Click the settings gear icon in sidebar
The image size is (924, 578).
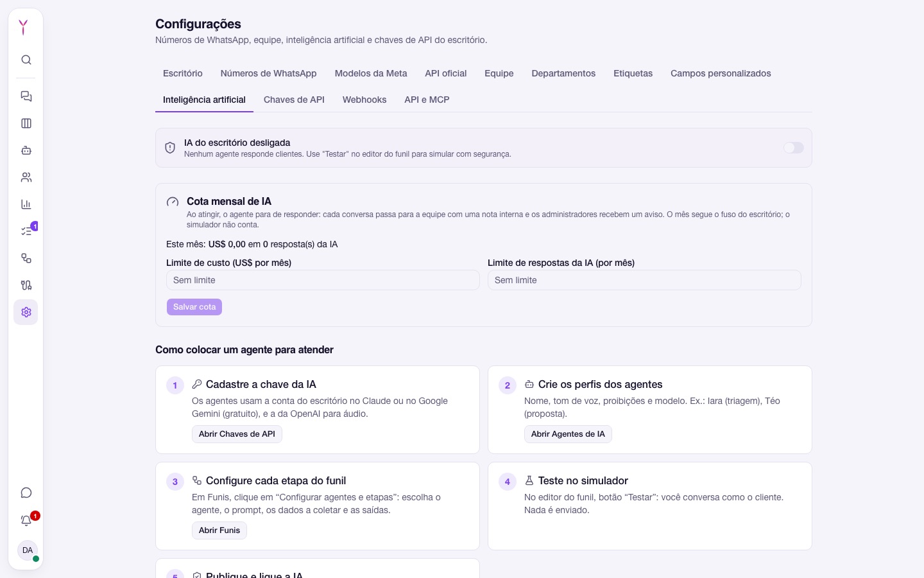click(26, 312)
